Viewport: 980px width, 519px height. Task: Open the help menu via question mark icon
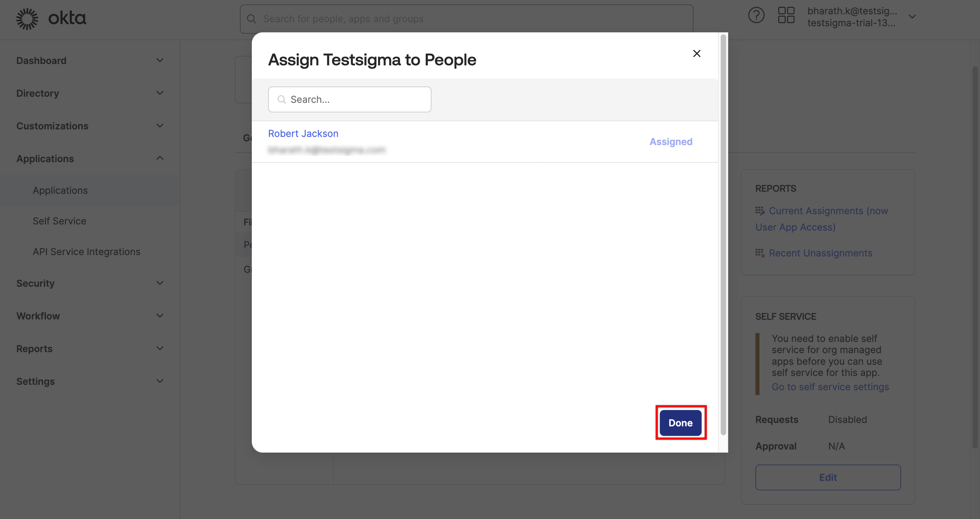tap(756, 15)
